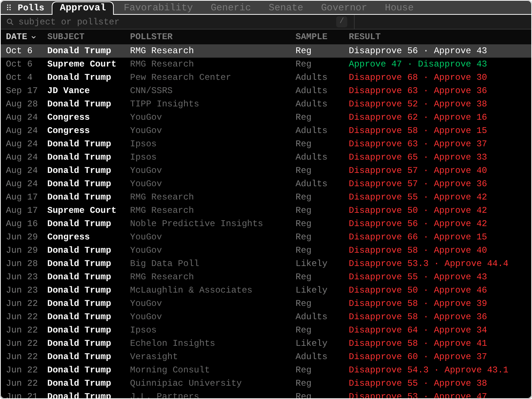This screenshot has height=399, width=532.
Task: Open the Pew Research Center poll row
Action: 266,77
